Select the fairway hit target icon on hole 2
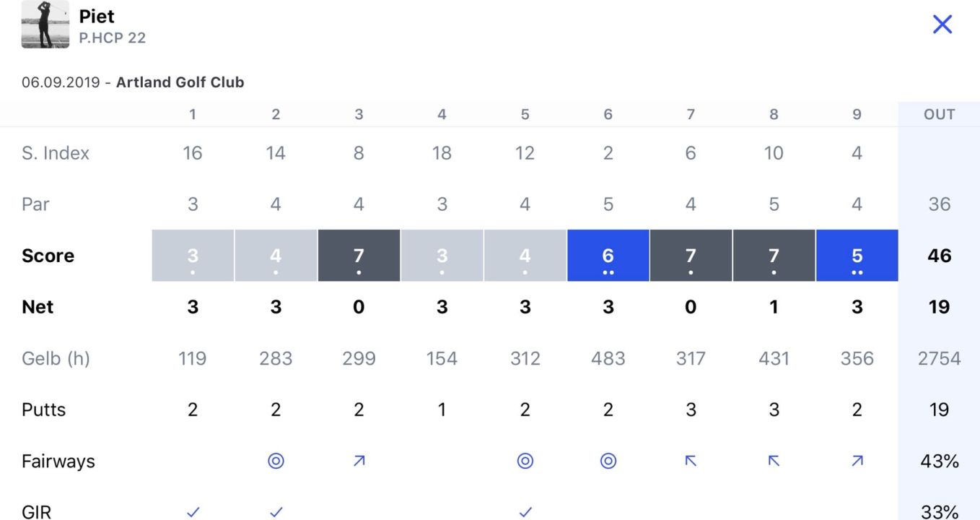 [276, 461]
